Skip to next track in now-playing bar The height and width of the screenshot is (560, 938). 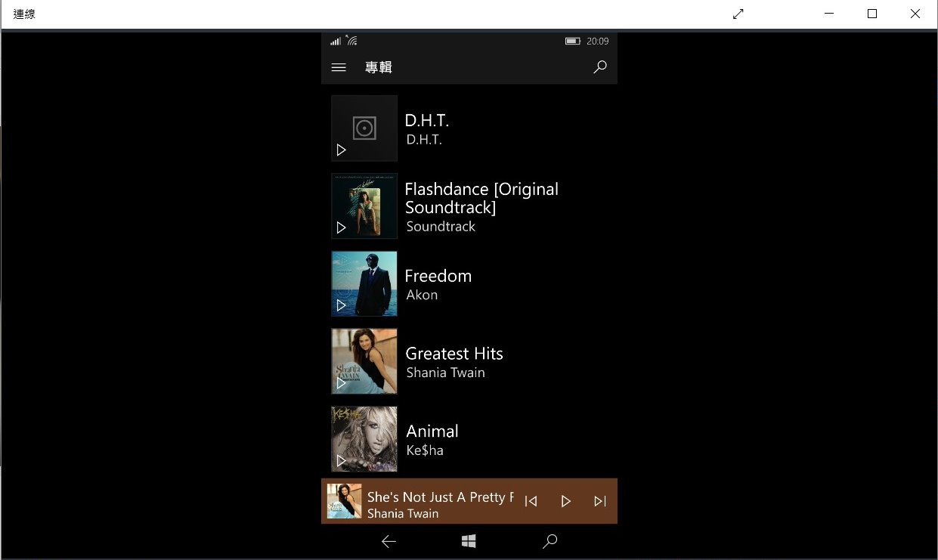tap(600, 501)
